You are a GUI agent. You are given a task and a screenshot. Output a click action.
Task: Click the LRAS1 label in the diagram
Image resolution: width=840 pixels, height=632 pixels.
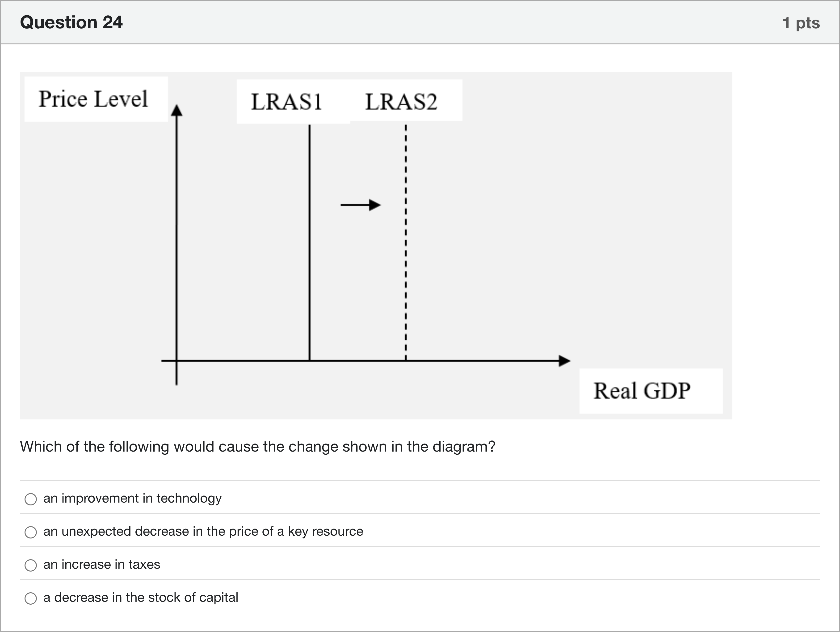[287, 102]
